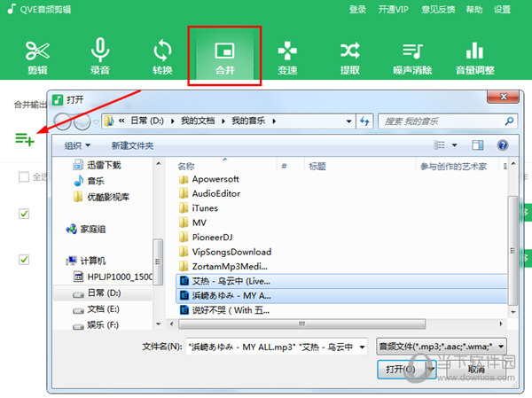Open 帮助 in the top bar
Viewport: 532px width, 398px height.
coord(474,9)
